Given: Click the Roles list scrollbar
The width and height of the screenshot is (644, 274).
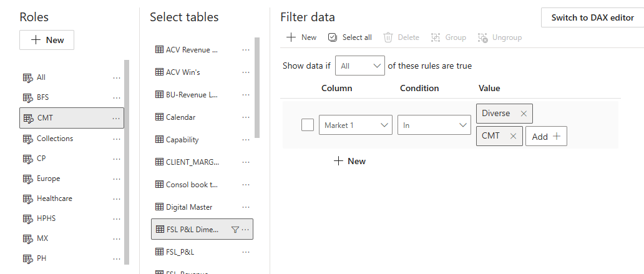Looking at the screenshot, I should click(127, 162).
